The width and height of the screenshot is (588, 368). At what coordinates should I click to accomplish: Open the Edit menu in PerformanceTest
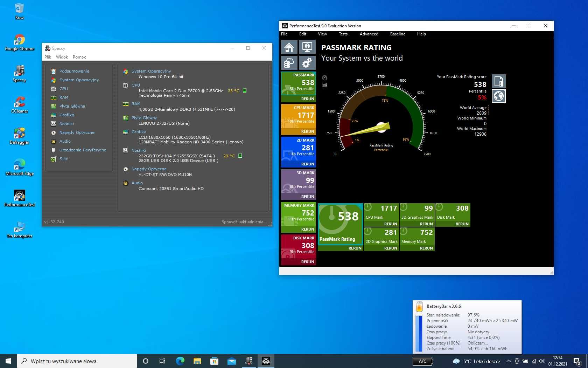(x=303, y=34)
